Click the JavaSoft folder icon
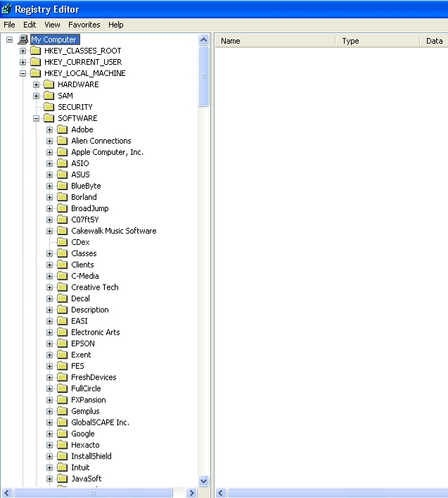 [62, 478]
